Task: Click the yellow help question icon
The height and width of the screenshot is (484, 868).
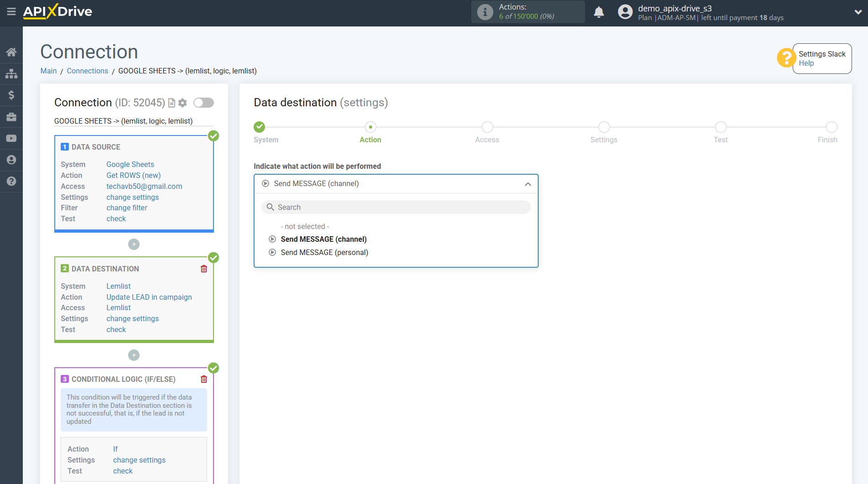Action: coord(786,58)
